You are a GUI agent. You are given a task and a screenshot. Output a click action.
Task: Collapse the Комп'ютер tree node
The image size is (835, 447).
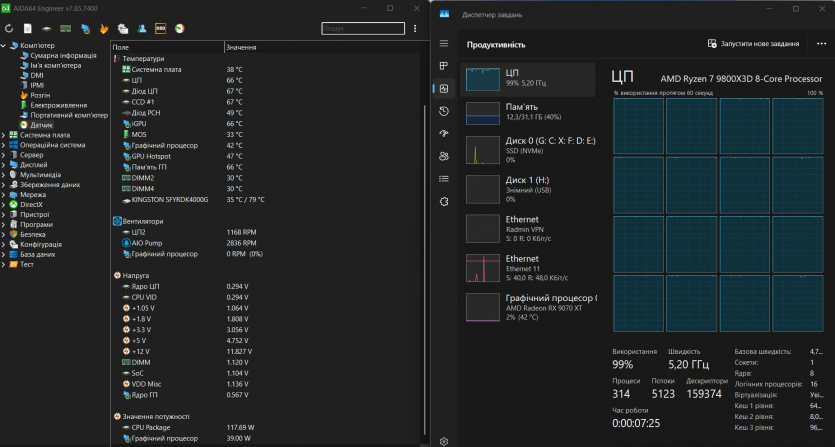click(x=4, y=46)
